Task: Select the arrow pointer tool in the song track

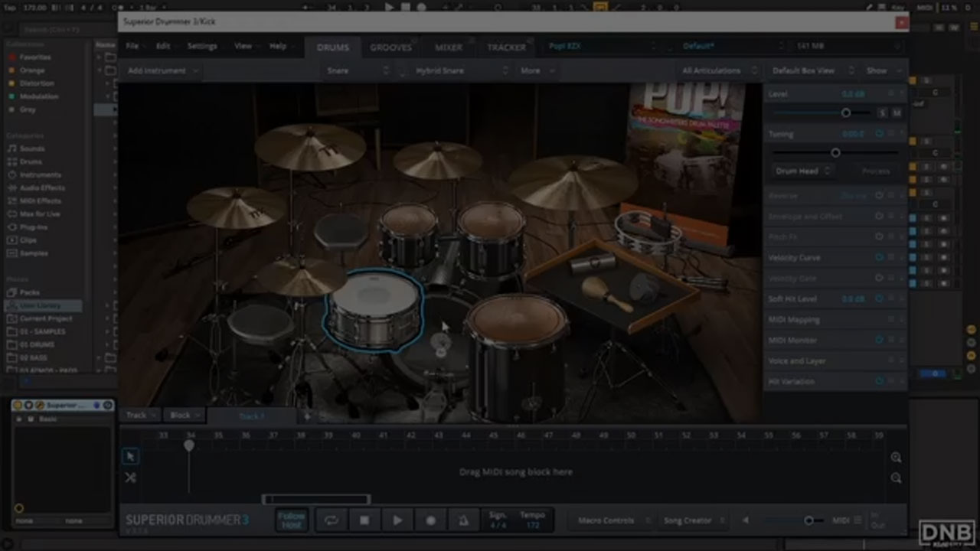Action: coord(130,456)
